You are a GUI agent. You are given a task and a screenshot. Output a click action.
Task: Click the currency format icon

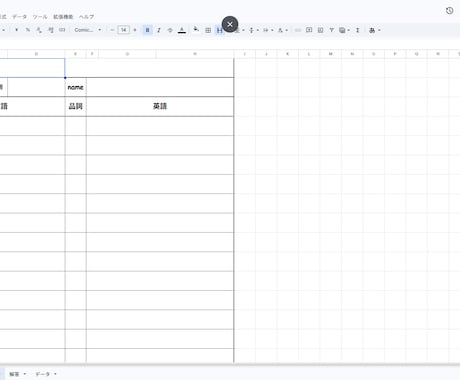16,30
